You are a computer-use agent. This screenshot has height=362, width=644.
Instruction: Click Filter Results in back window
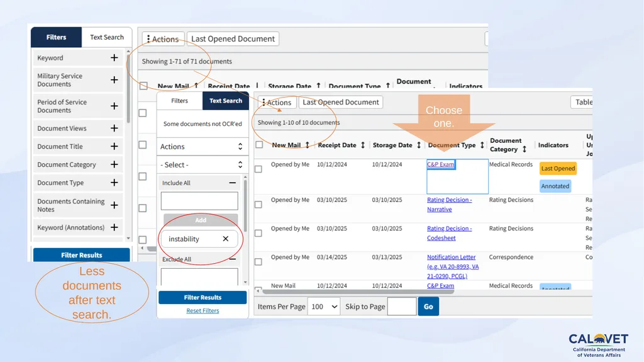pyautogui.click(x=81, y=255)
